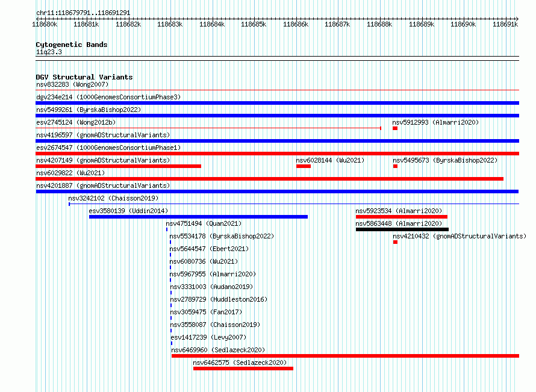Open nsv2789729 (Huddleston2016) label
Viewport: 536px width, 392px height.
tap(219, 299)
